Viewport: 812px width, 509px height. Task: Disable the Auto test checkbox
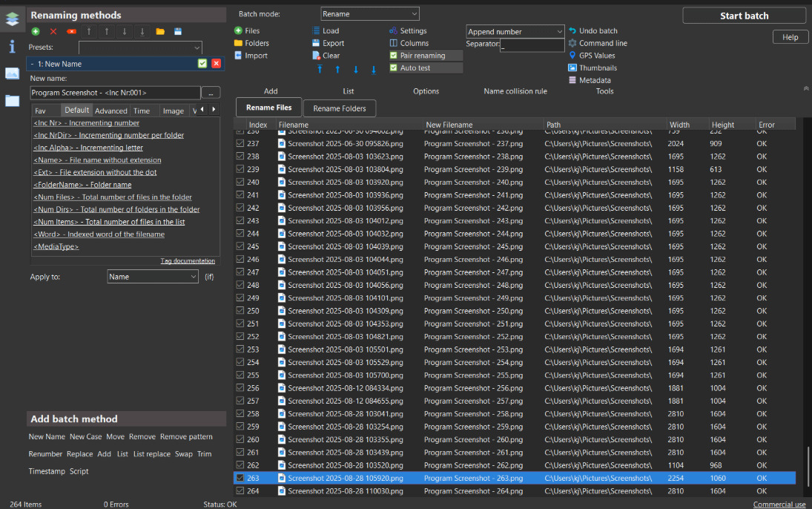coord(394,68)
